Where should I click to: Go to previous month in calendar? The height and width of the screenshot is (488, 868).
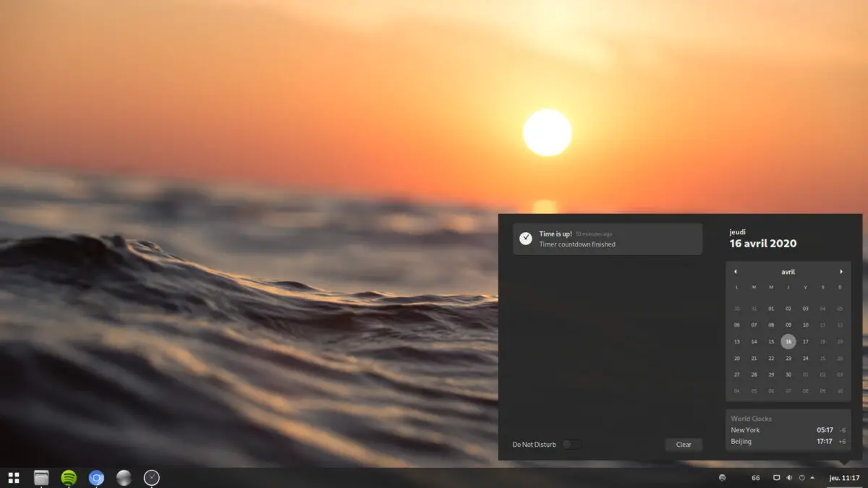click(736, 272)
